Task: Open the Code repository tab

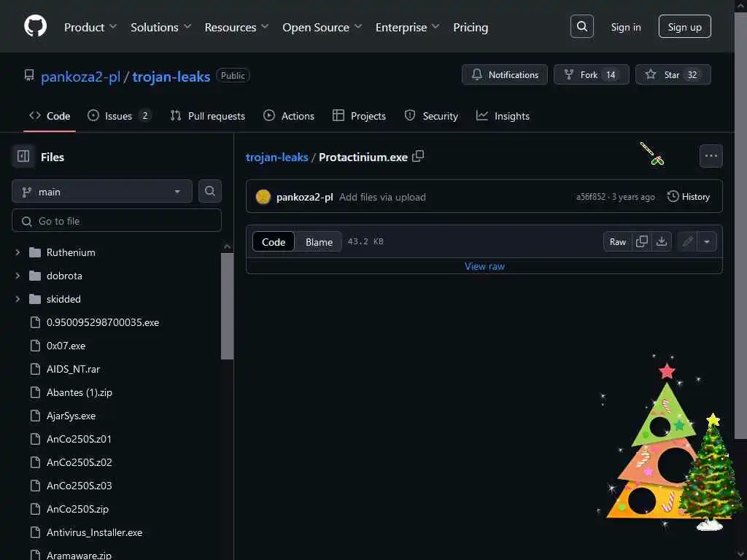Action: 50,116
